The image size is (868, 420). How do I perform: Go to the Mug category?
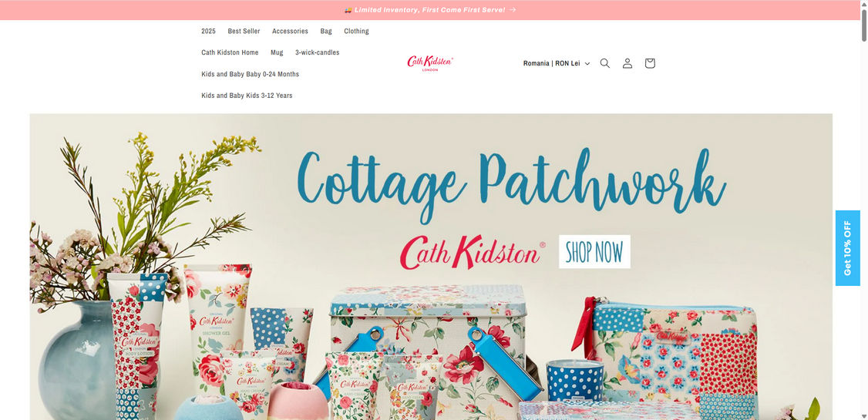pyautogui.click(x=277, y=52)
